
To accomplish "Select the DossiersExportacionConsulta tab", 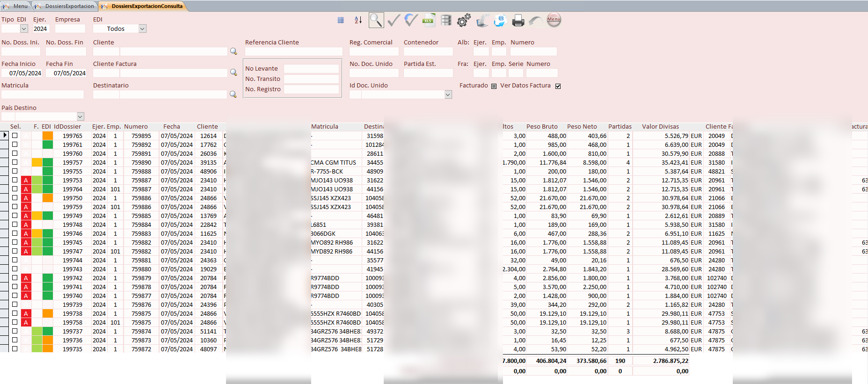I will pos(143,6).
